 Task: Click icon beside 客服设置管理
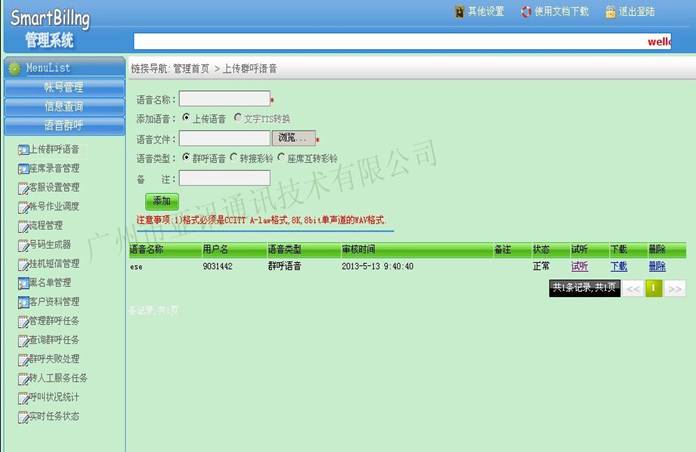[x=23, y=188]
